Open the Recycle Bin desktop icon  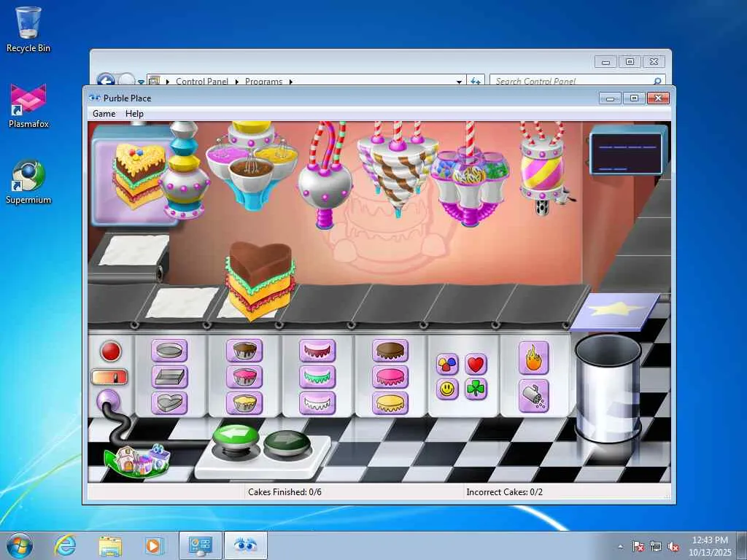pyautogui.click(x=28, y=29)
